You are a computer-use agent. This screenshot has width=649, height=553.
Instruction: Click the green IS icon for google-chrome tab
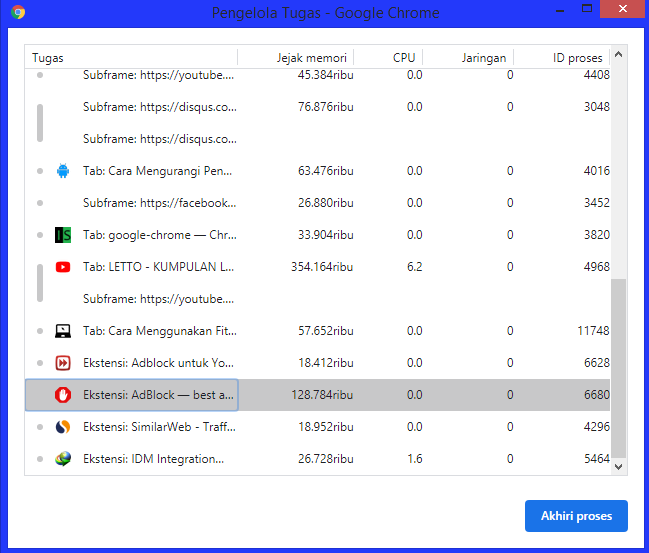click(x=63, y=235)
